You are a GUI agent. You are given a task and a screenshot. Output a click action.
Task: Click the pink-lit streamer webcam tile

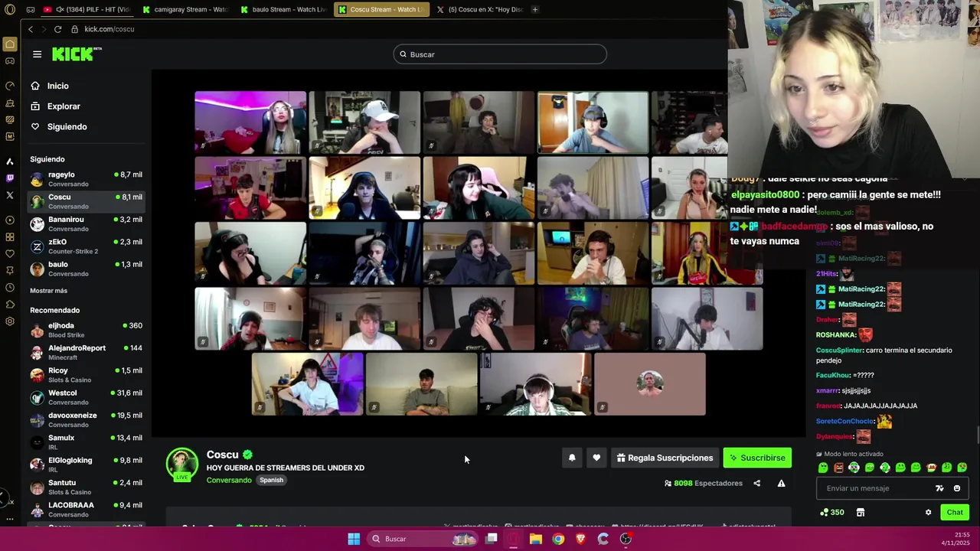click(x=250, y=122)
